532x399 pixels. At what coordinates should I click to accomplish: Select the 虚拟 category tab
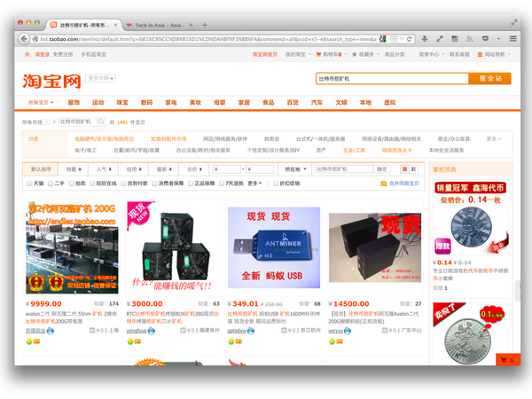tap(390, 103)
